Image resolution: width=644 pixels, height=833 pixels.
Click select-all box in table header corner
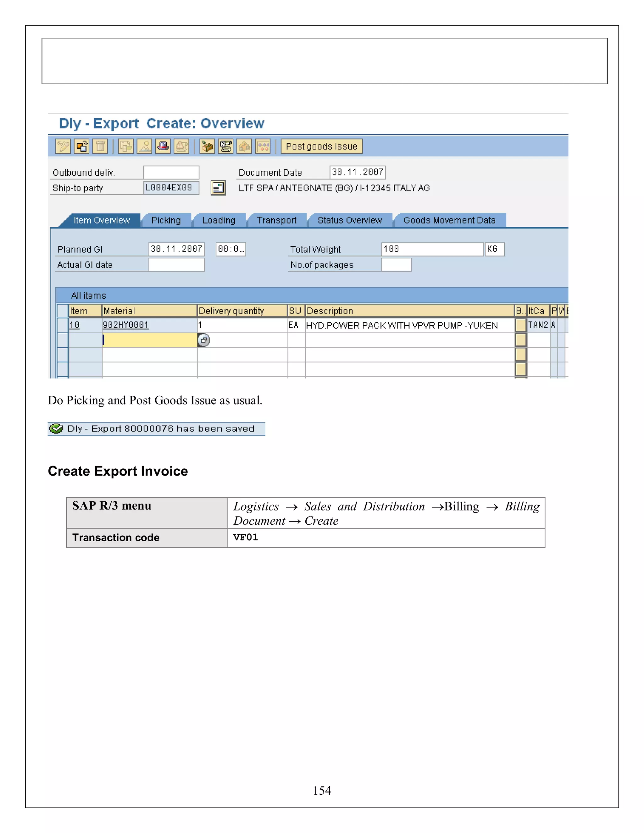pyautogui.click(x=62, y=311)
